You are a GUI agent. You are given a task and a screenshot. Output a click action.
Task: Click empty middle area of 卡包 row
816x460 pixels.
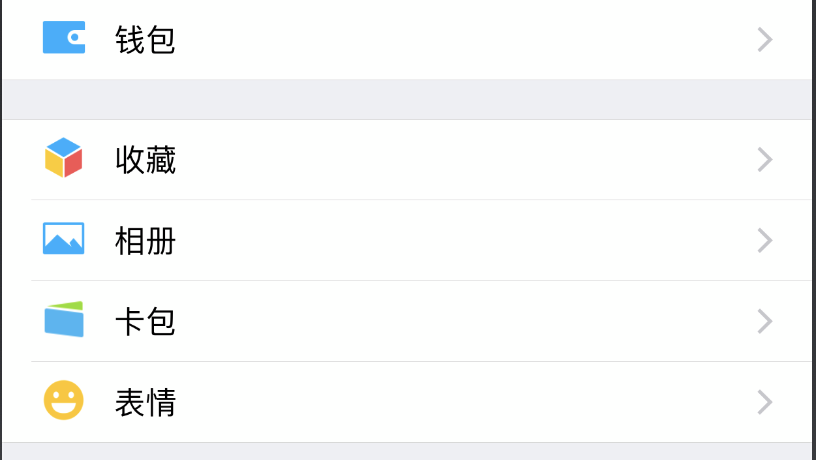[x=450, y=322]
